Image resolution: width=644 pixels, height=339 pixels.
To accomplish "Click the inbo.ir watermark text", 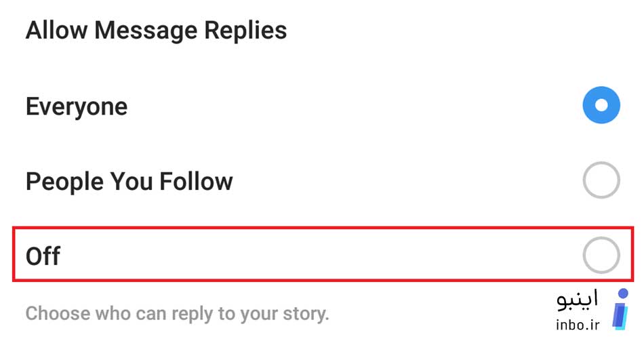I will pyautogui.click(x=578, y=325).
